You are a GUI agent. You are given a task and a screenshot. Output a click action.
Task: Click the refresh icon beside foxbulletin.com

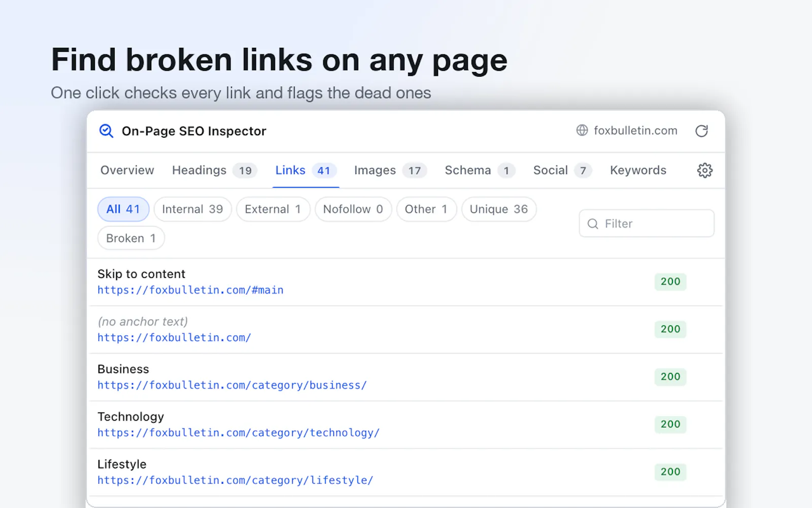coord(701,131)
